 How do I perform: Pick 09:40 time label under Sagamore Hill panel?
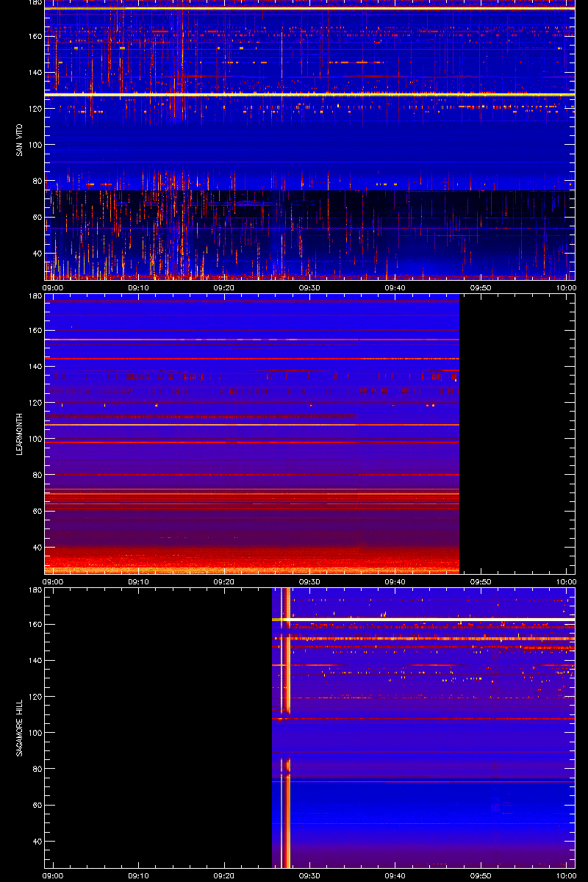[x=395, y=875]
